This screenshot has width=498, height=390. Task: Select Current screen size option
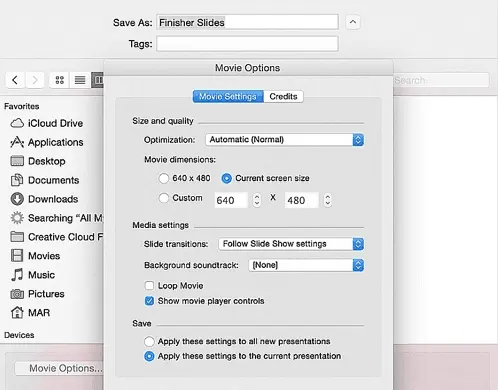click(x=227, y=178)
